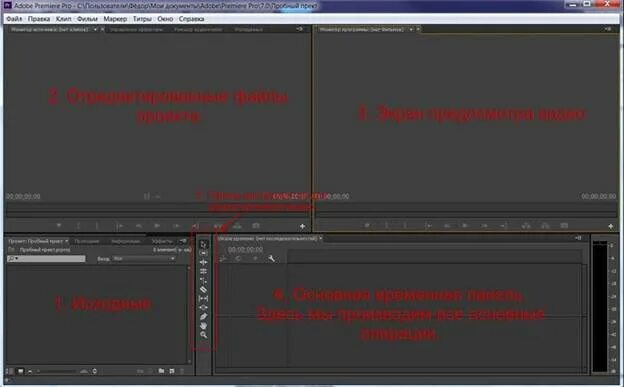The width and height of the screenshot is (624, 387).
Task: Open program monitor panel menu
Action: click(x=608, y=29)
